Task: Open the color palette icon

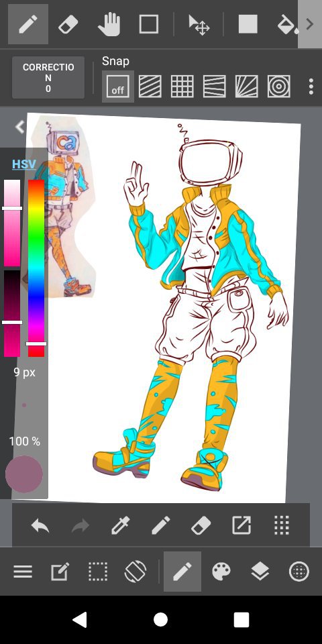Action: (221, 572)
